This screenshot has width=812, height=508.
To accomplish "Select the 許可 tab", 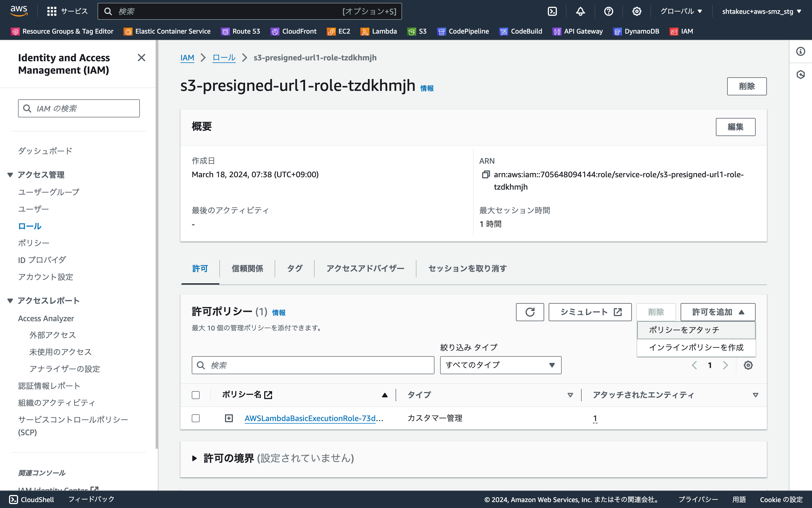I will (x=200, y=268).
